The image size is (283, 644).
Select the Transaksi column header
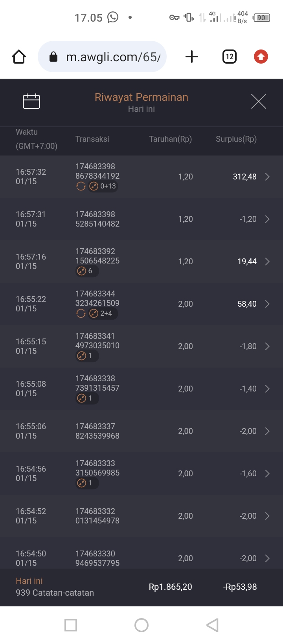pos(92,139)
